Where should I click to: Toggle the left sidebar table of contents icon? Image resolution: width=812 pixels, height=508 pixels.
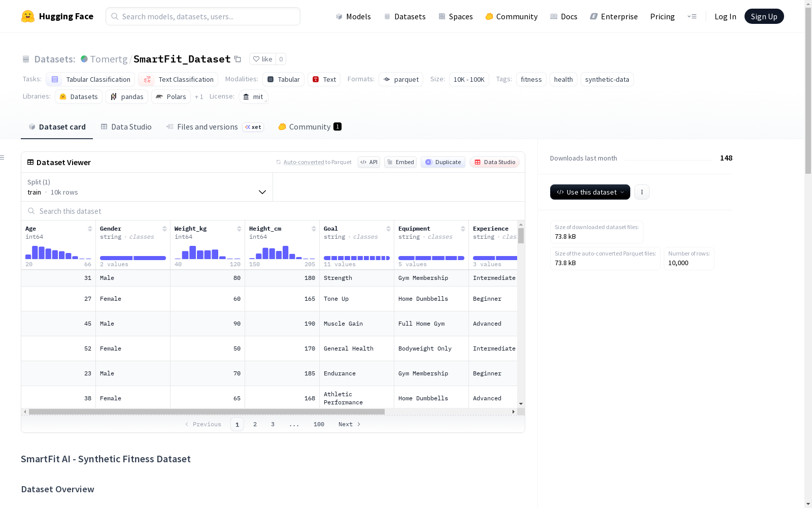(3, 157)
